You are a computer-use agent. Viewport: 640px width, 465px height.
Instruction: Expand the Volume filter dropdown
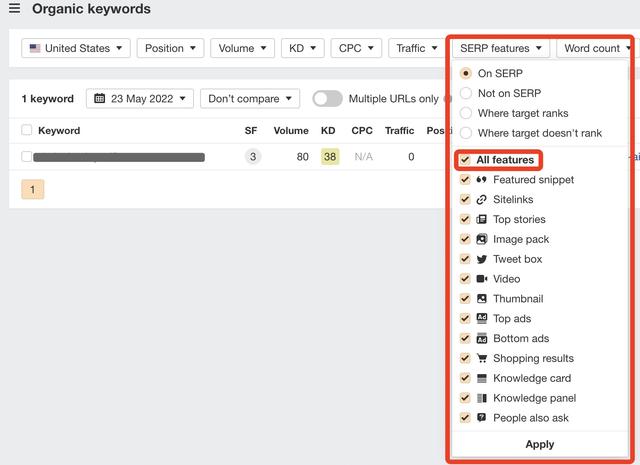click(243, 48)
